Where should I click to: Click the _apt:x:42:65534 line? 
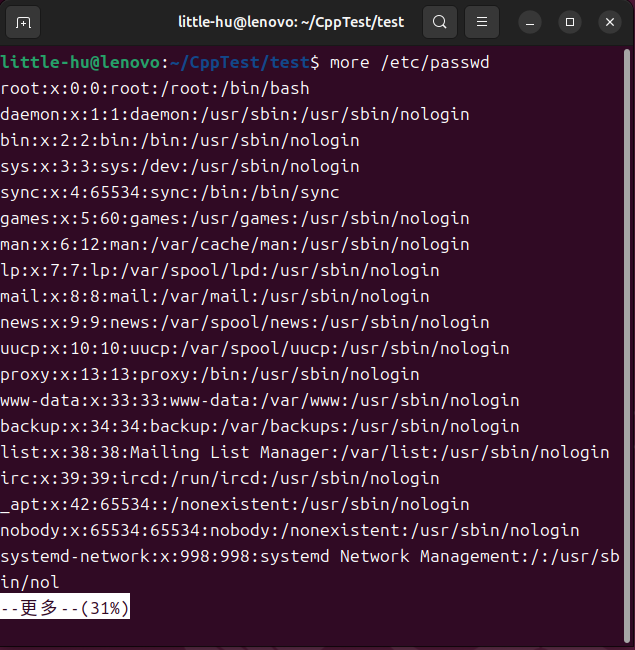click(235, 504)
